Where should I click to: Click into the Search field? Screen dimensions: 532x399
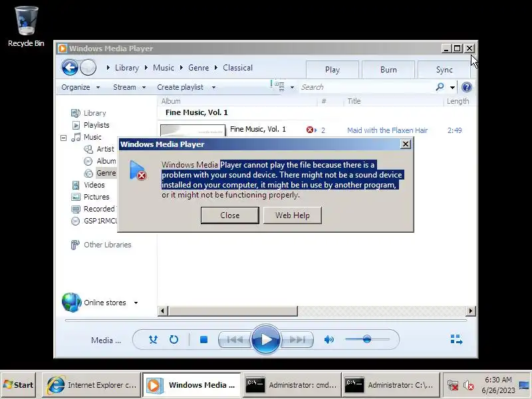click(366, 87)
